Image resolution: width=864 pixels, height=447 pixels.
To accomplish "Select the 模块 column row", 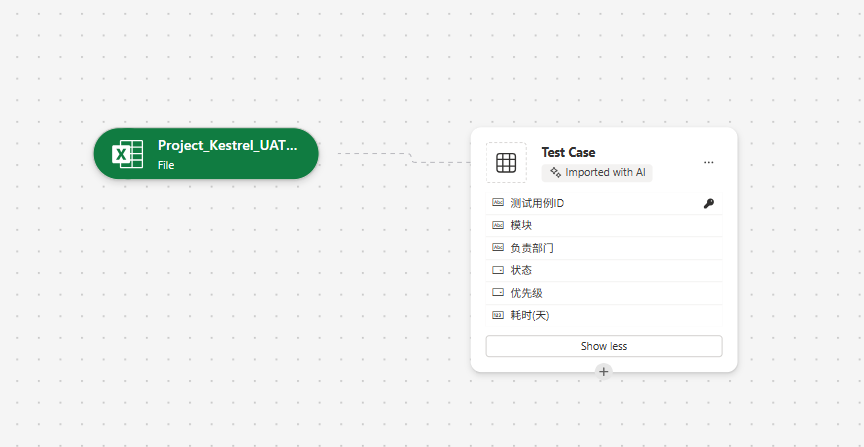I will tap(604, 226).
